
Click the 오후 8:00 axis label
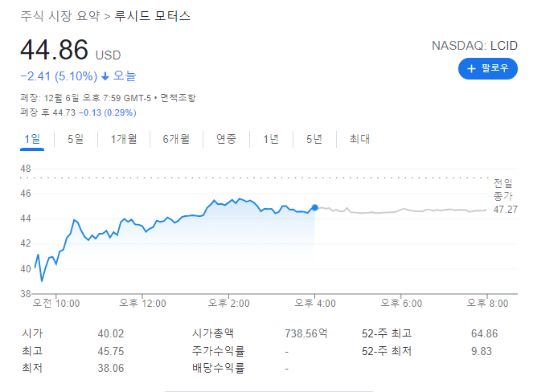point(487,303)
